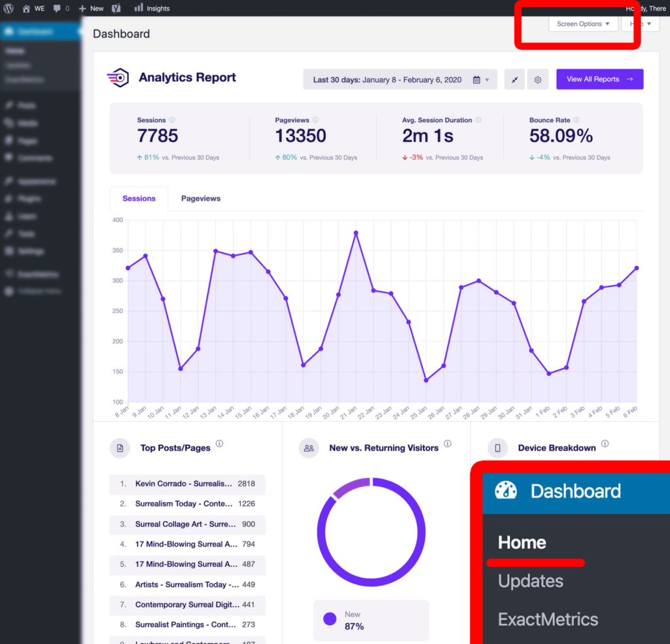This screenshot has width=670, height=644.
Task: Open the New item menu in the admin bar
Action: (x=90, y=8)
